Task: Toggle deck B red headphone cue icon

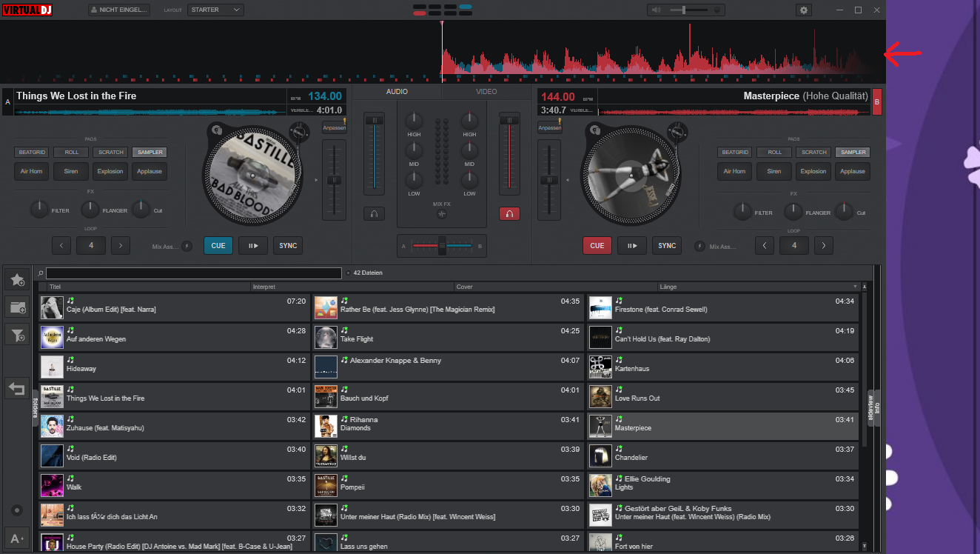Action: [x=509, y=214]
